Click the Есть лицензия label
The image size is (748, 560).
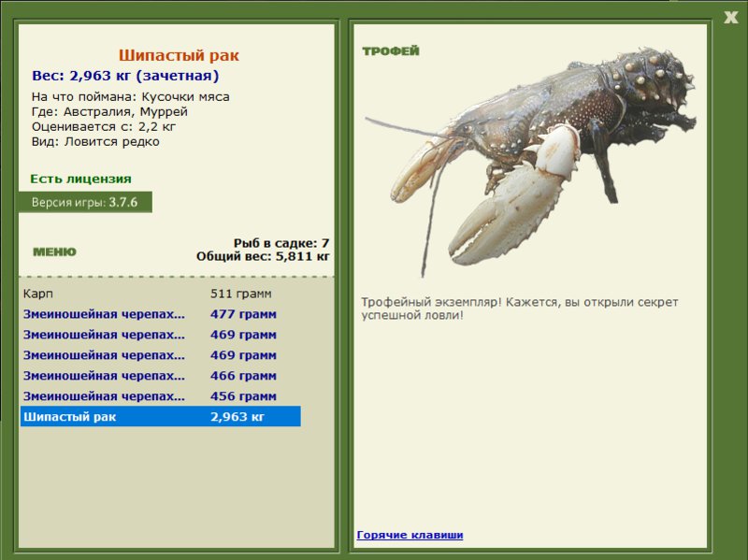point(80,179)
